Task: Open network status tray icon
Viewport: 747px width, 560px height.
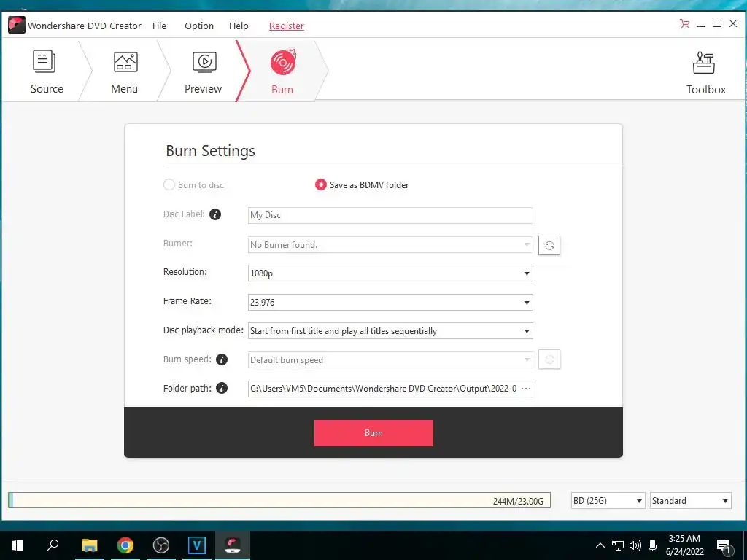Action: (618, 545)
